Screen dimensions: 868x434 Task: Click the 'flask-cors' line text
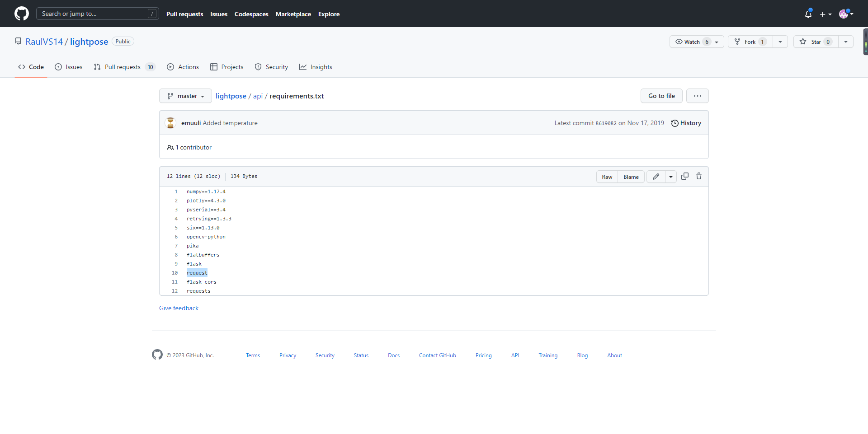pyautogui.click(x=202, y=282)
